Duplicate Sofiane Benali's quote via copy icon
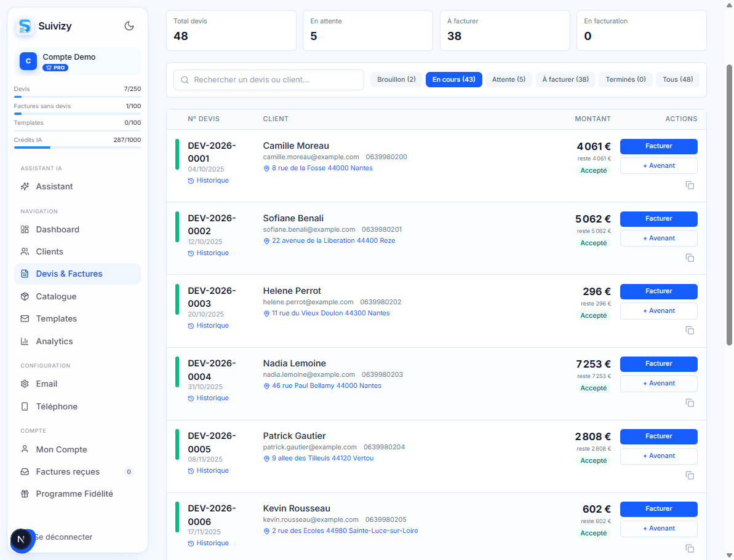Screen dimensions: 734x560 (x=690, y=258)
